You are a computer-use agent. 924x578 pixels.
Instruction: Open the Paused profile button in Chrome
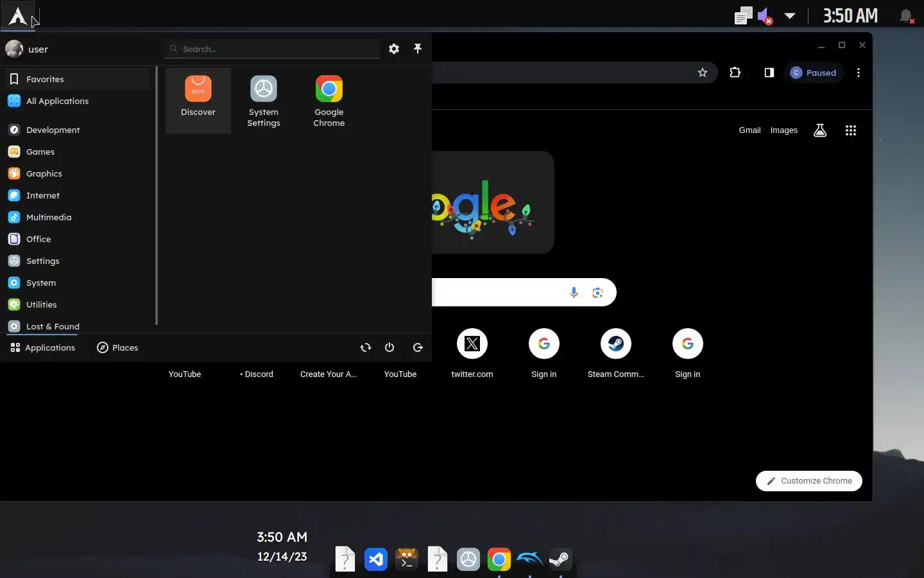point(813,73)
